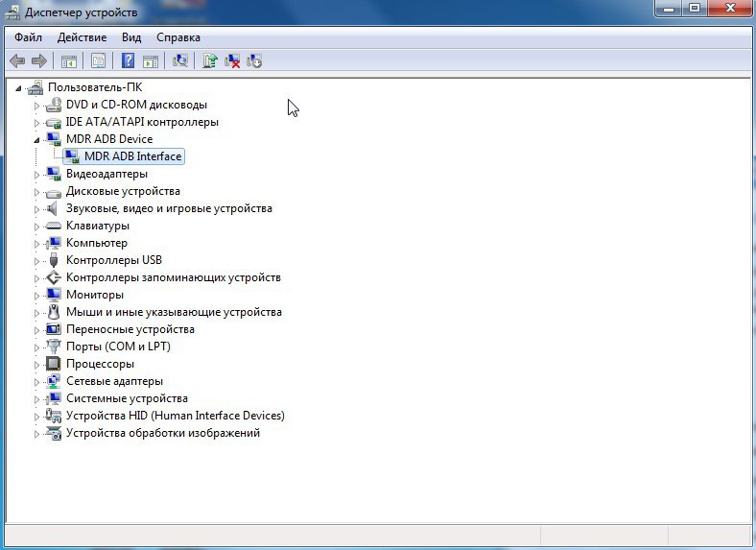Expand the Системные устройства branch

[x=36, y=399]
